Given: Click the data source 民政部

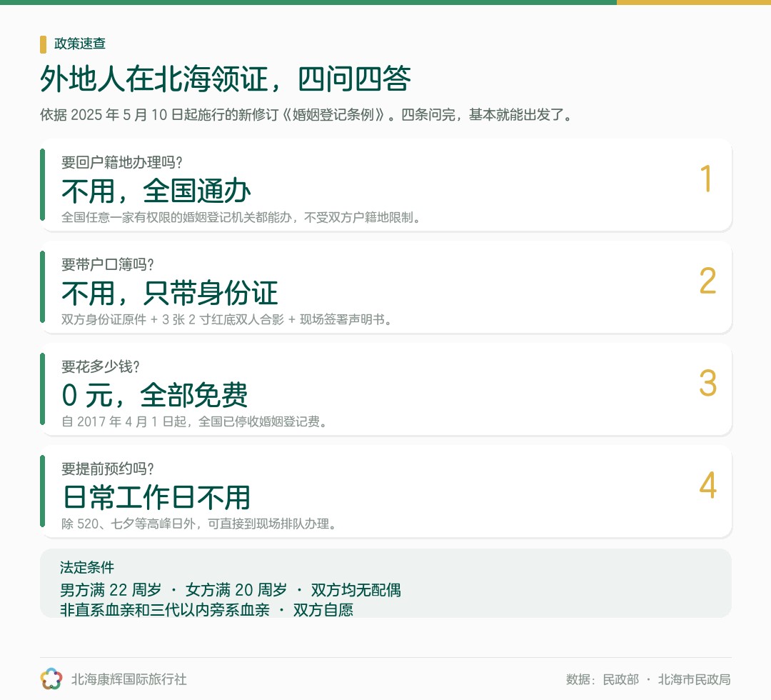Looking at the screenshot, I should 620,679.
